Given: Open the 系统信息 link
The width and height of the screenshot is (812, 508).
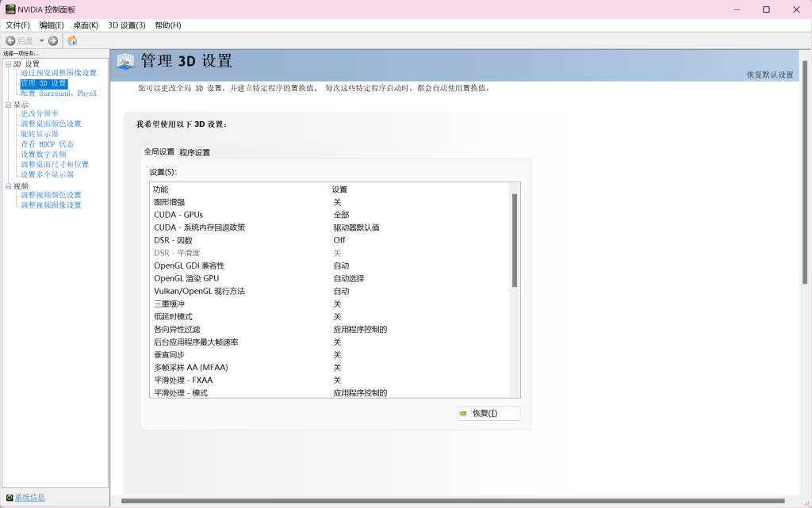Looking at the screenshot, I should tap(29, 498).
